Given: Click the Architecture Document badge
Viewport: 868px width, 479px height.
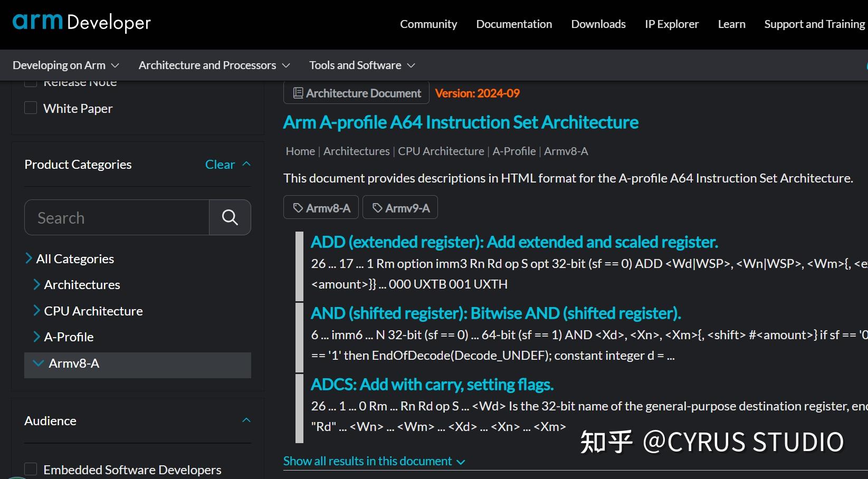Looking at the screenshot, I should [x=356, y=93].
